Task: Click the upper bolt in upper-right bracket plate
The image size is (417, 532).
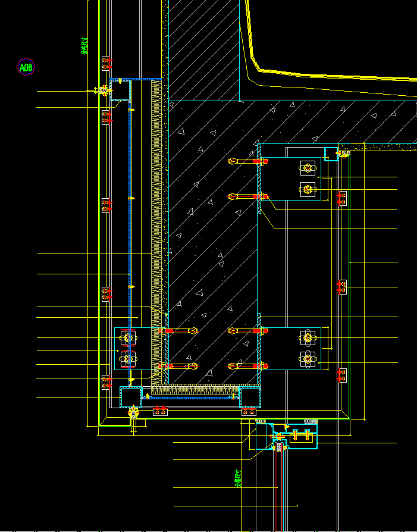Action: 308,168
